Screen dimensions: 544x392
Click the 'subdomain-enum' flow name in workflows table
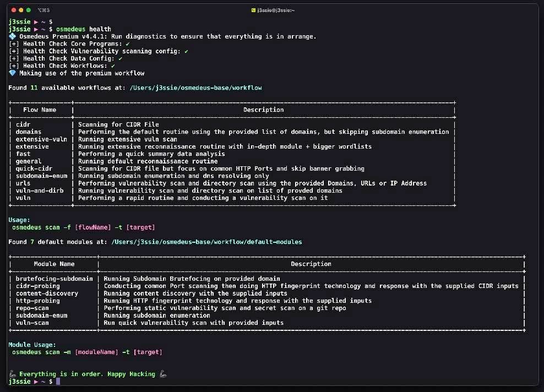coord(41,176)
